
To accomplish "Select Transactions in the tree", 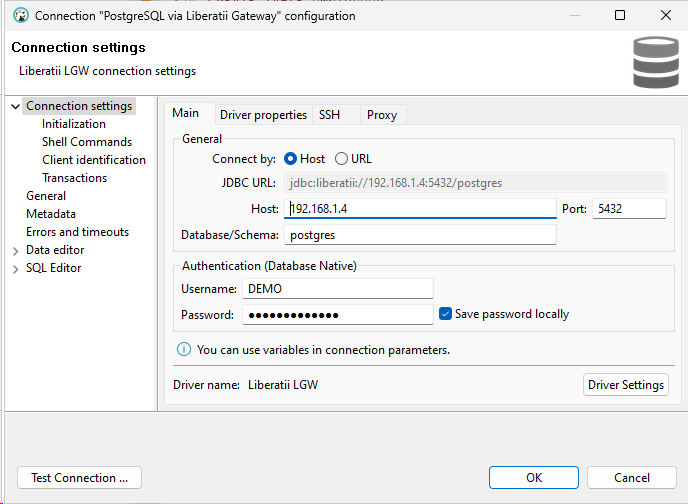I will coord(75,178).
